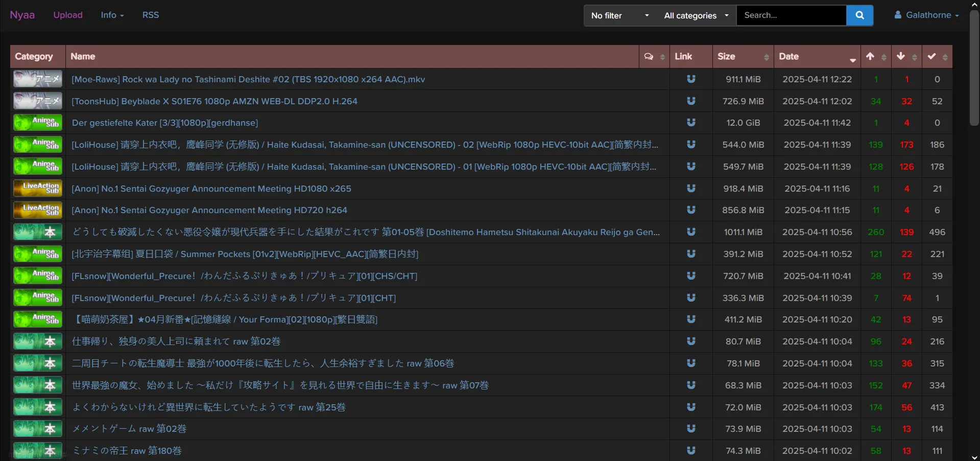The height and width of the screenshot is (461, 980).
Task: Open the Upload page
Action: pos(68,15)
